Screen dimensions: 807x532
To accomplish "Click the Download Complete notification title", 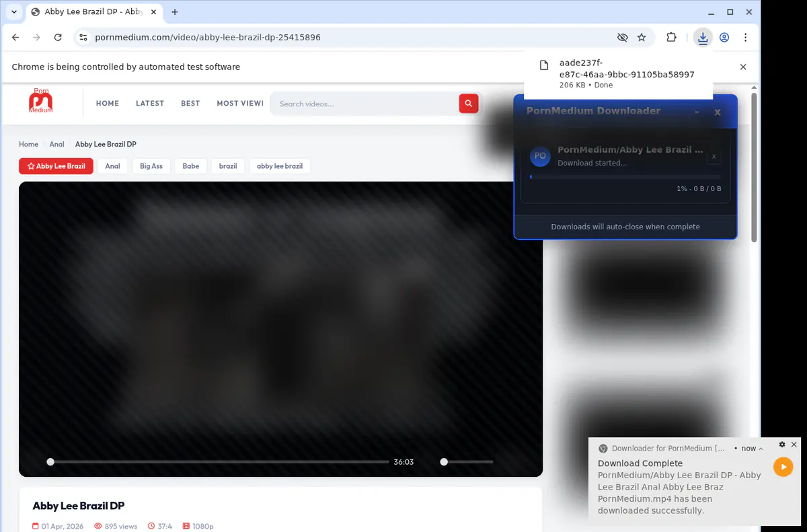I will [640, 463].
